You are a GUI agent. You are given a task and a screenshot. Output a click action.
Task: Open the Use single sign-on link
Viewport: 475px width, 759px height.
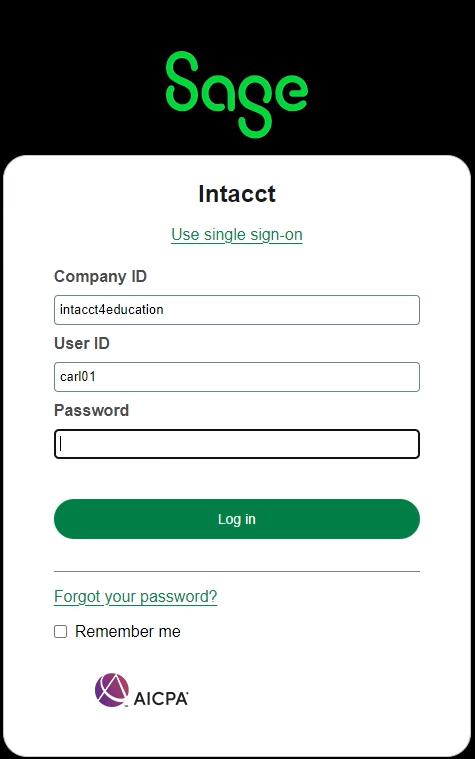click(237, 234)
